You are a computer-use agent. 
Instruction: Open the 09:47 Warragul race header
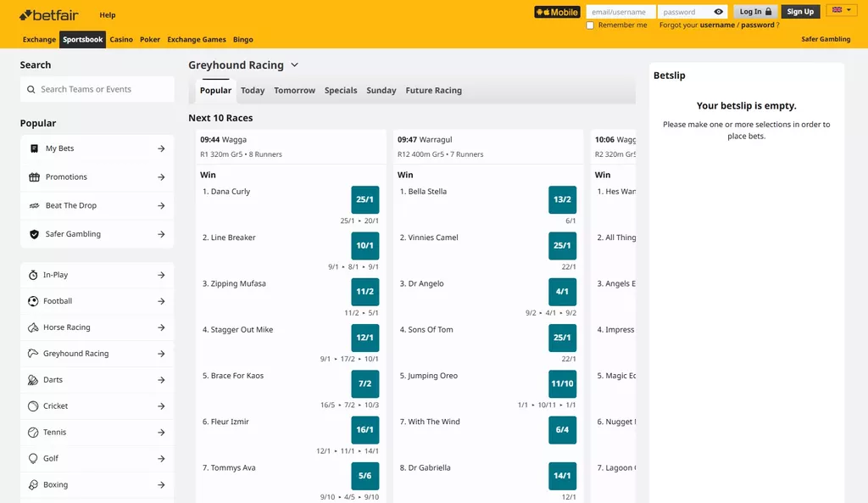pyautogui.click(x=488, y=147)
